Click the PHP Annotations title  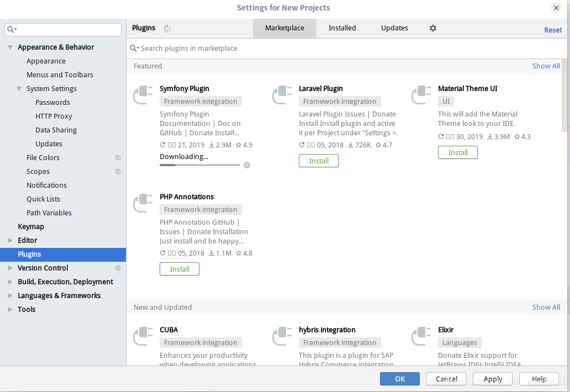click(187, 197)
